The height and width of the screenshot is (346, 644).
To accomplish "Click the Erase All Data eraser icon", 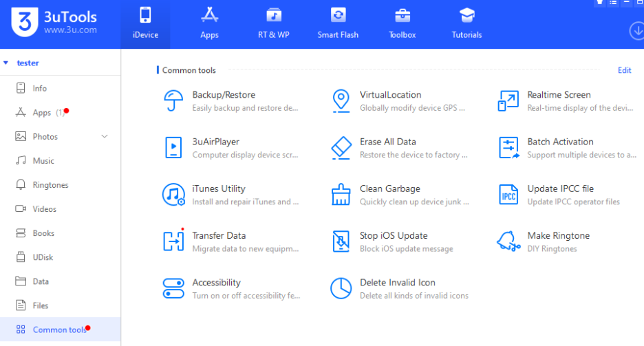I will click(x=341, y=148).
